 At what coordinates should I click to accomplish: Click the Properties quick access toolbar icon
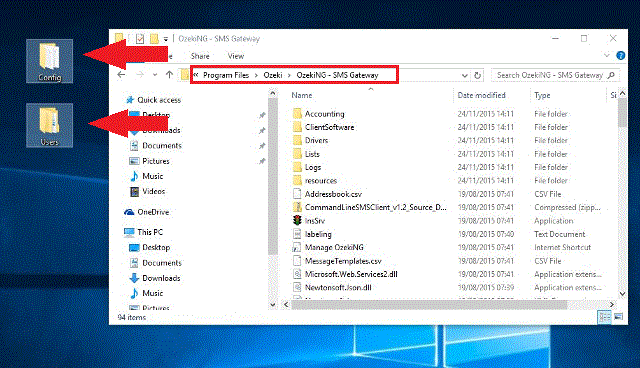[140, 39]
